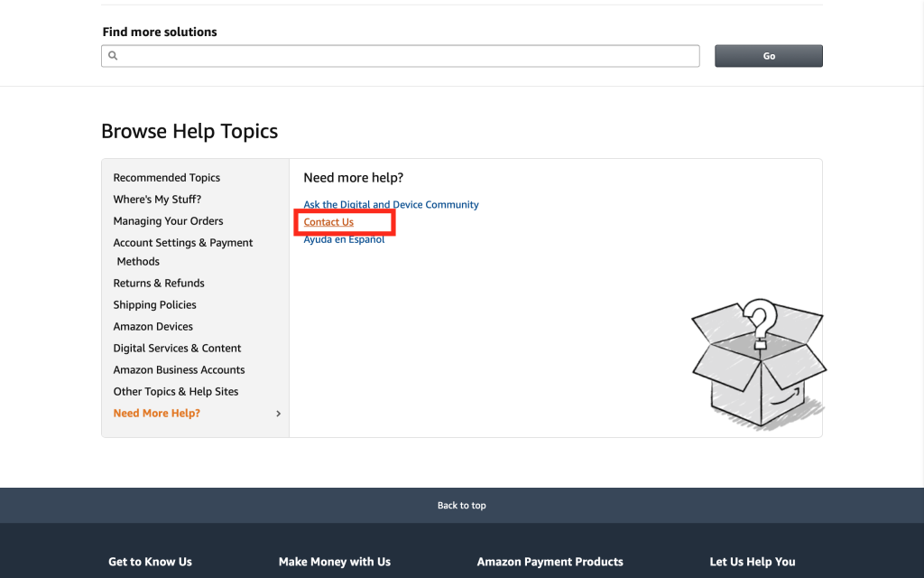Screen dimensions: 924x578
Task: Open the Ayuda en Español link
Action: click(x=344, y=238)
